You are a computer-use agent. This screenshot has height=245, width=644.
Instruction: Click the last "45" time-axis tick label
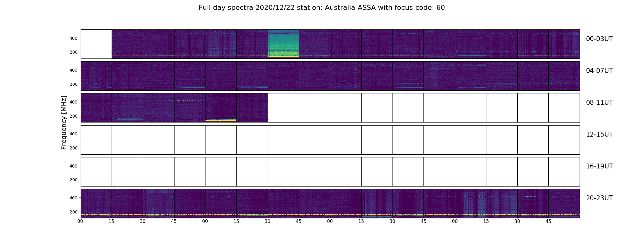(x=548, y=221)
